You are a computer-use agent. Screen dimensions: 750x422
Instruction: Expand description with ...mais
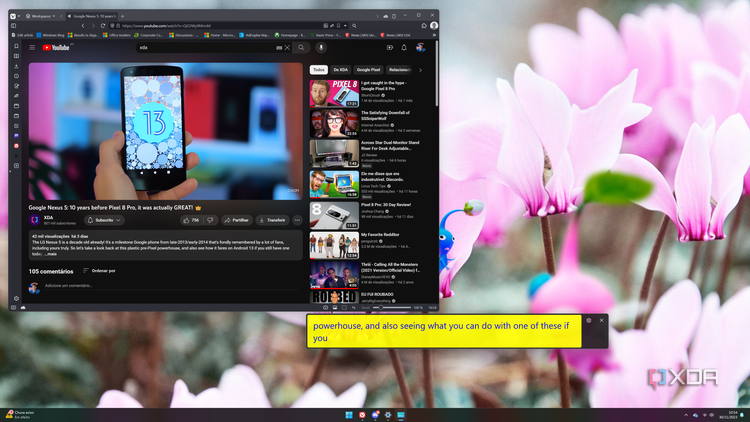[50, 254]
